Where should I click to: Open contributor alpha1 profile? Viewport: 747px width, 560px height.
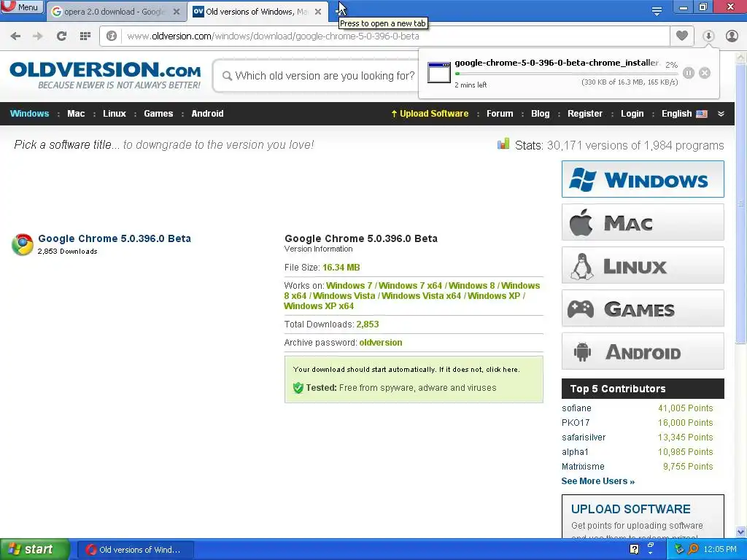575,452
